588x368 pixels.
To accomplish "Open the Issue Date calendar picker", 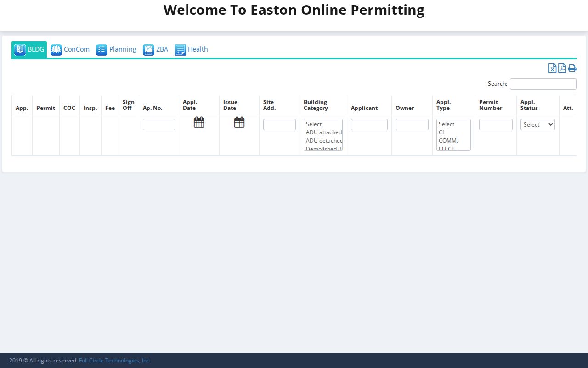I will click(239, 122).
